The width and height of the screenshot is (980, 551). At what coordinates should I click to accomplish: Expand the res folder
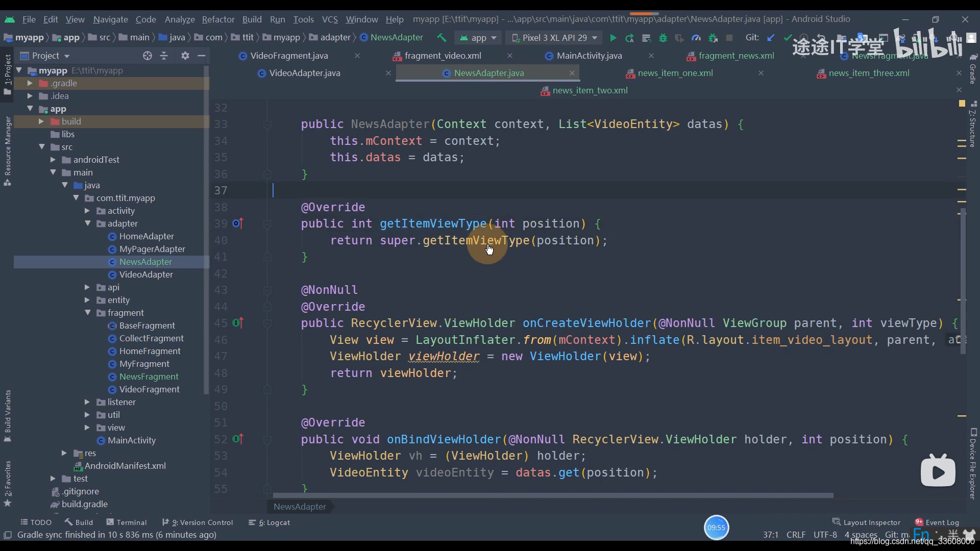[x=64, y=453]
